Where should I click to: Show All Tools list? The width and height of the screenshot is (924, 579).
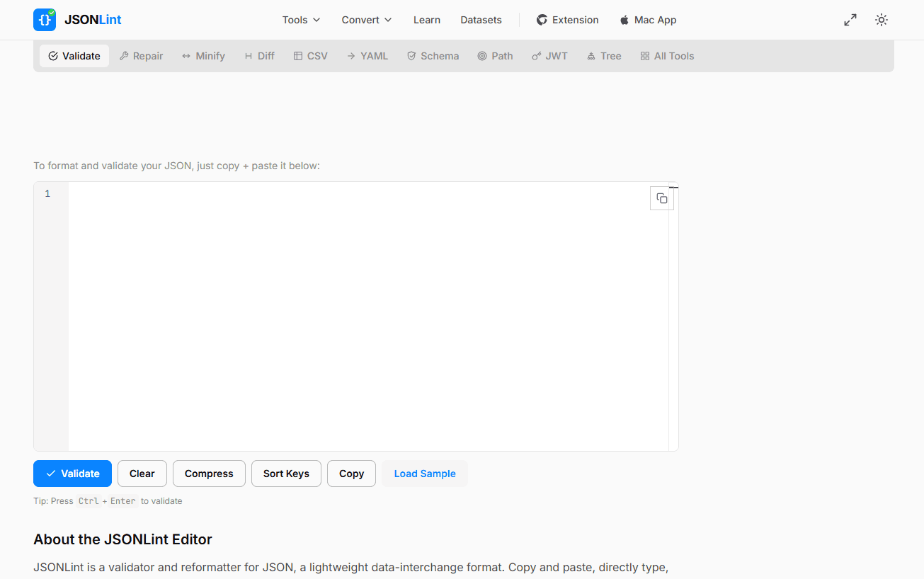coord(666,55)
